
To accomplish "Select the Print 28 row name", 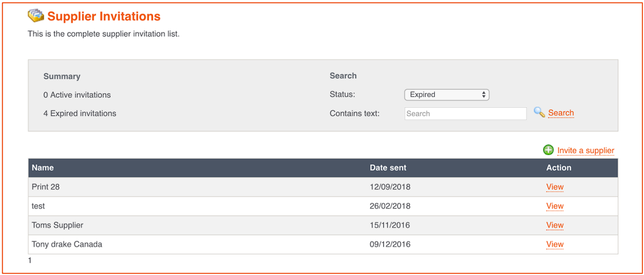I will click(x=46, y=187).
